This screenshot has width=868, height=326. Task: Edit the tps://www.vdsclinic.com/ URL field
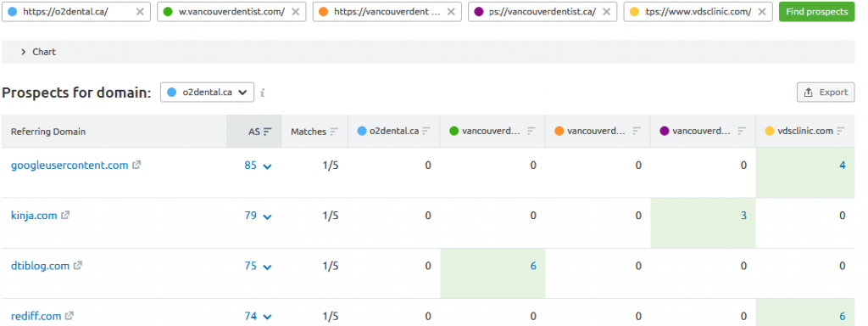click(698, 12)
